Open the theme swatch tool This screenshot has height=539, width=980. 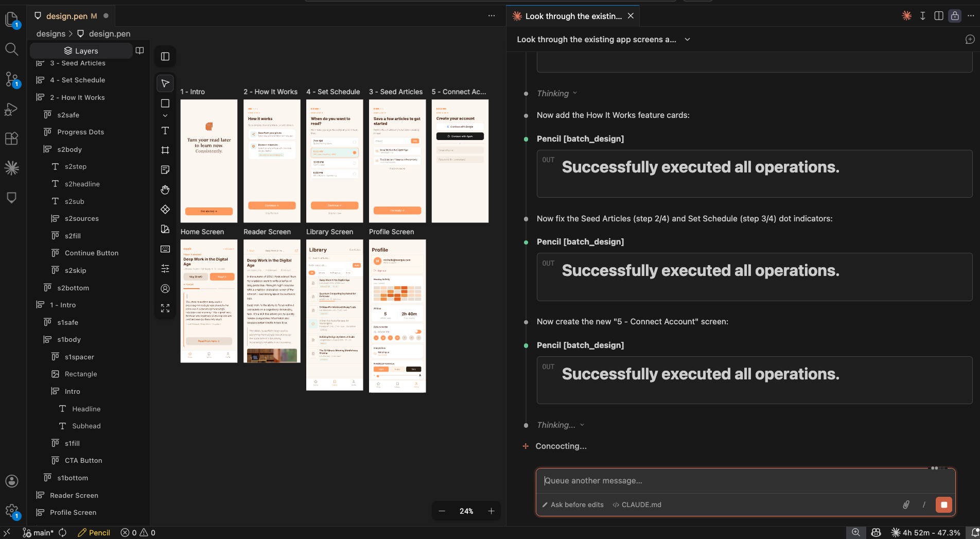point(165,229)
